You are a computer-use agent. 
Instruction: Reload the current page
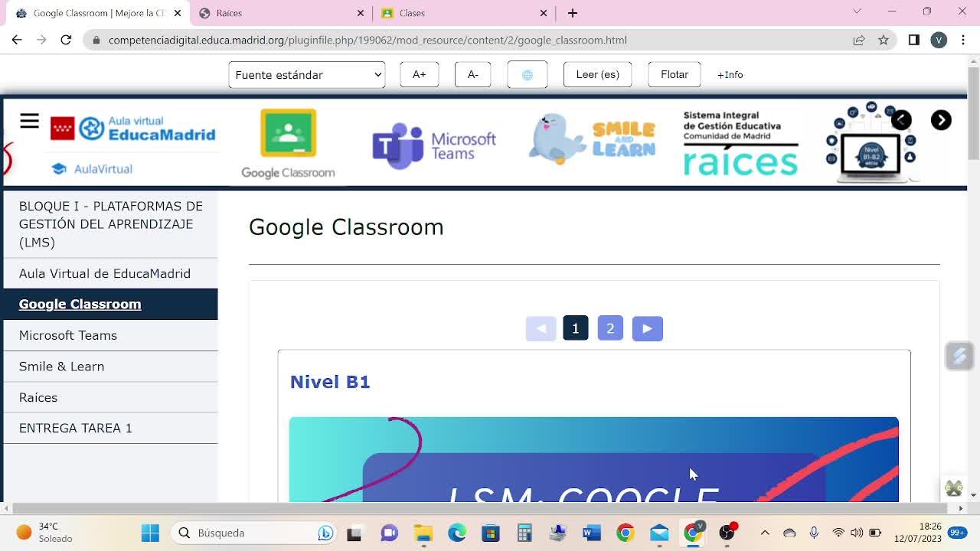66,40
